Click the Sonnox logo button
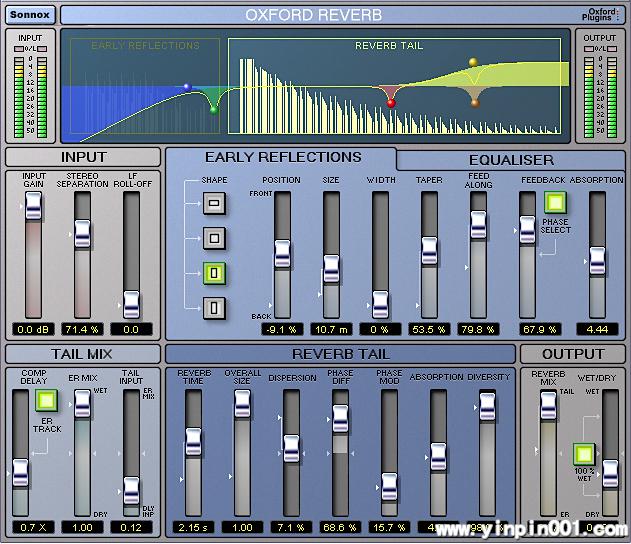This screenshot has width=631, height=544. tap(29, 14)
